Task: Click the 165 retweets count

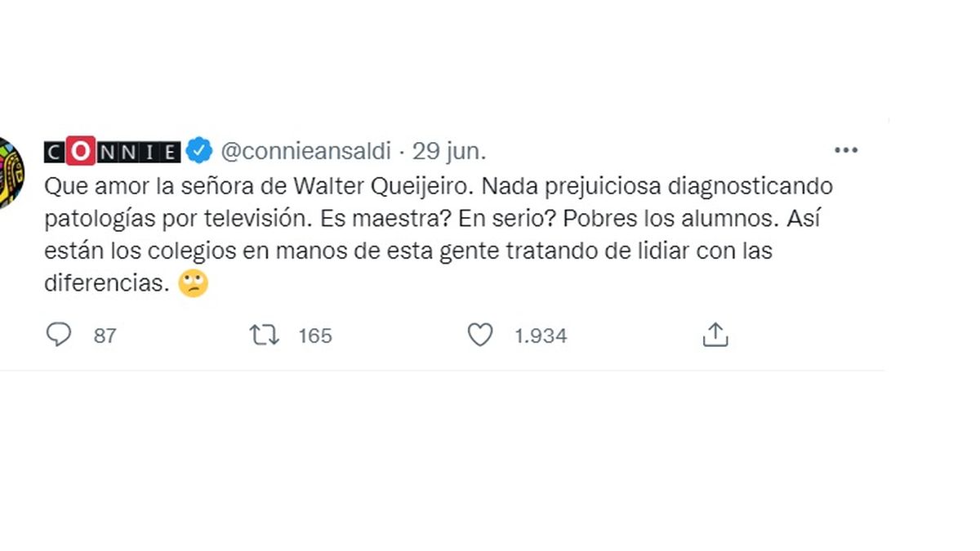Action: click(x=315, y=335)
